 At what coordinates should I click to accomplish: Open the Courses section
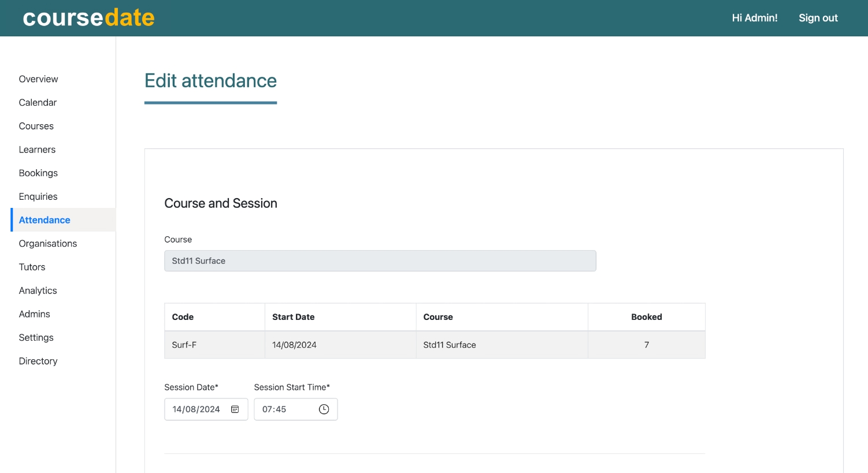tap(36, 126)
